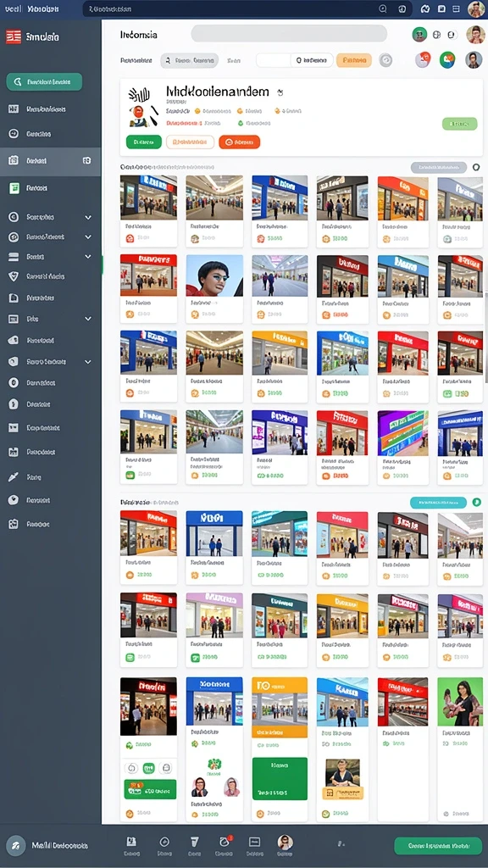Click the green square icon in the left sidebar

click(x=14, y=188)
